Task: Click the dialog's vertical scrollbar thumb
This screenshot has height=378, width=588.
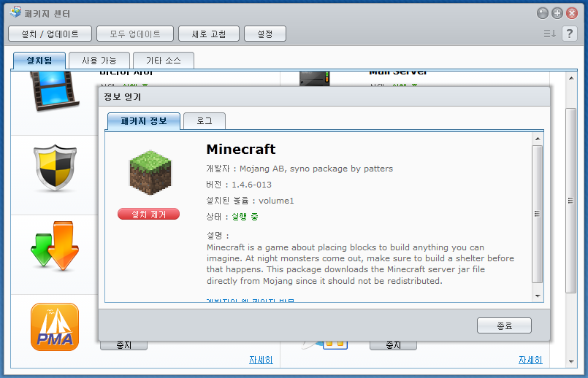Action: [538, 214]
